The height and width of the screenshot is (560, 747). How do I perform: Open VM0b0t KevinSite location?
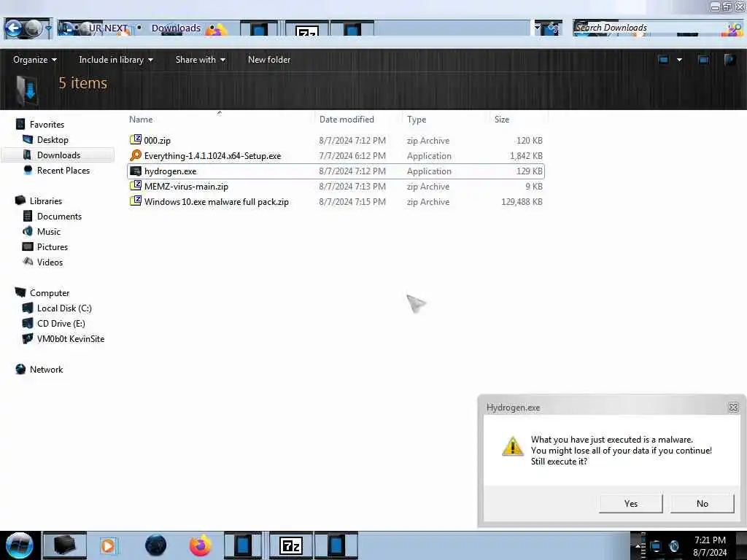(71, 338)
